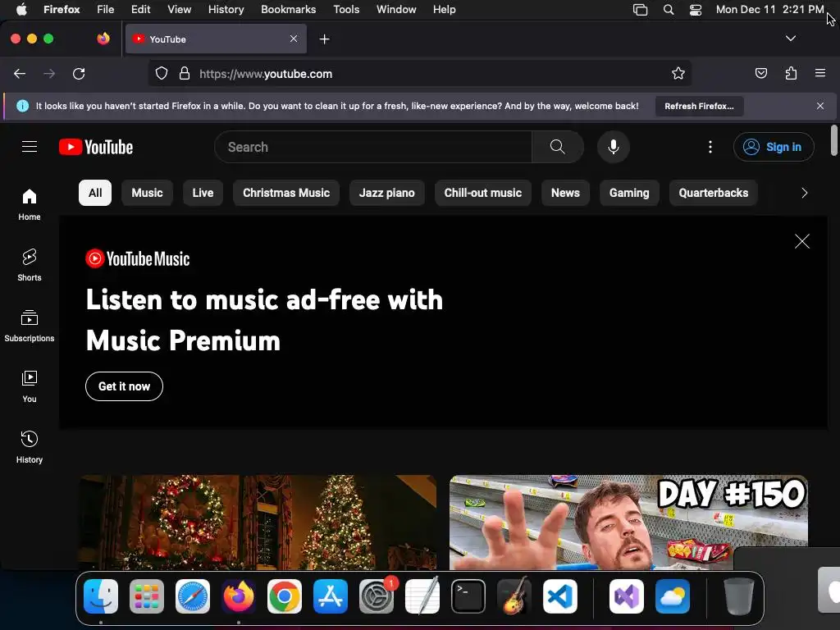Image resolution: width=840 pixels, height=630 pixels.
Task: Open Firefox View pinned icon
Action: (x=103, y=39)
